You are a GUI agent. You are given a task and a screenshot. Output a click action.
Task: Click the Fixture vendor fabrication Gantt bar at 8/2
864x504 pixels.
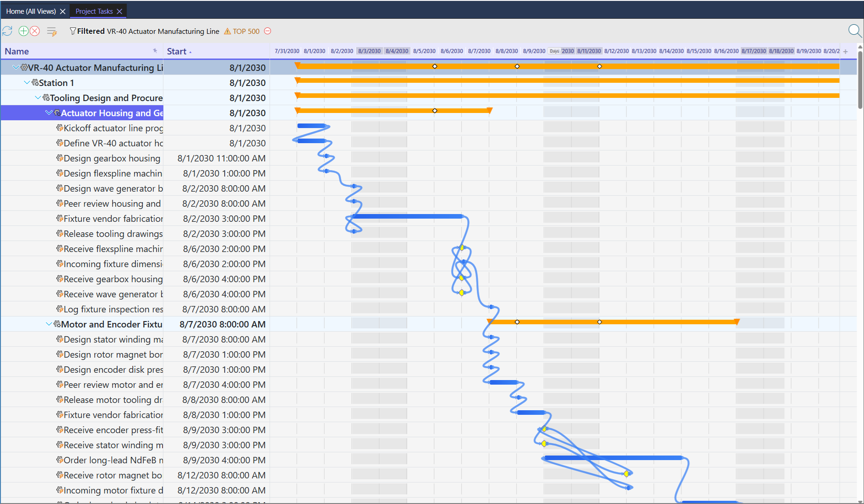point(407,216)
